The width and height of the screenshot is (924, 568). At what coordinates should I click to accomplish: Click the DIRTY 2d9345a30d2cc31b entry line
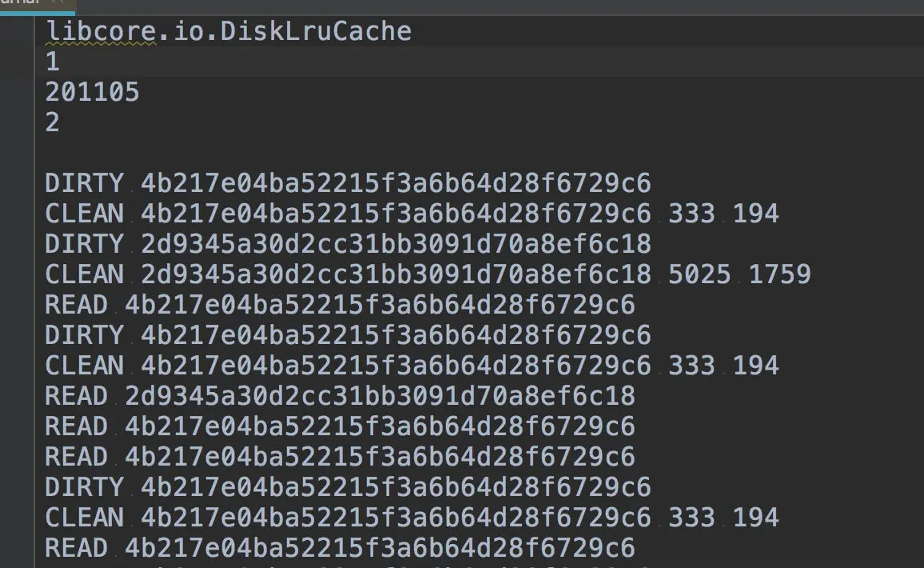348,244
